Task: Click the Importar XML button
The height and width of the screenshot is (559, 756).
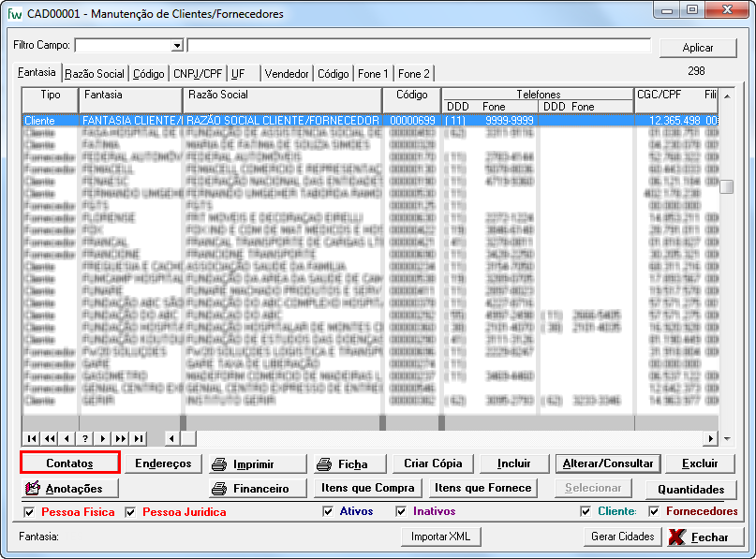Action: click(440, 537)
